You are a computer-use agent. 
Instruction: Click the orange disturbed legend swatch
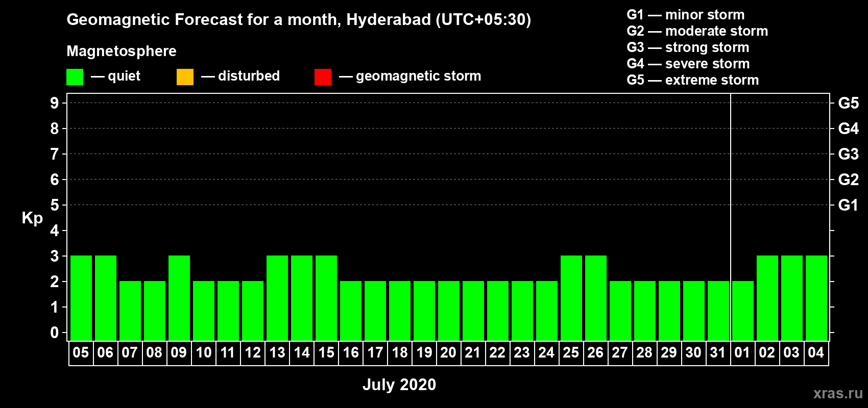[x=185, y=77]
